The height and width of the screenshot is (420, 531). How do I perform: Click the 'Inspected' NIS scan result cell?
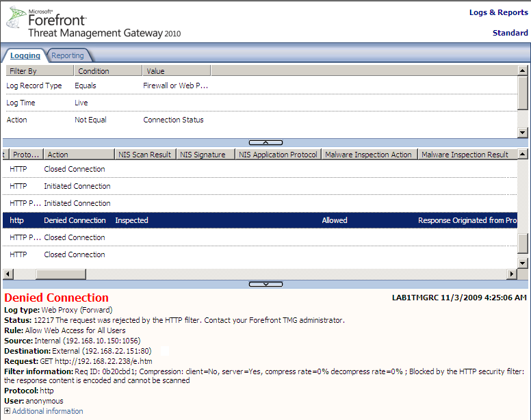pos(132,220)
